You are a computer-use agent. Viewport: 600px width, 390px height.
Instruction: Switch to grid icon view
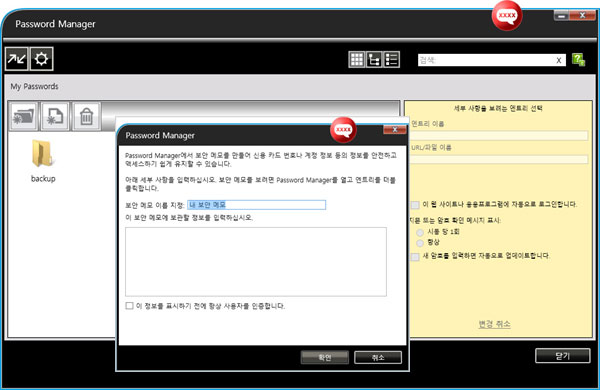[357, 60]
